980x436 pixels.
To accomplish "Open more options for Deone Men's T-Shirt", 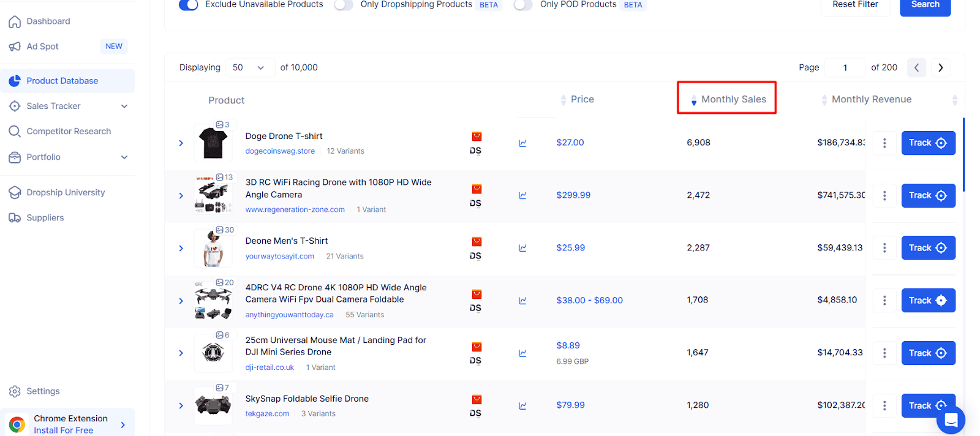I will (x=884, y=248).
